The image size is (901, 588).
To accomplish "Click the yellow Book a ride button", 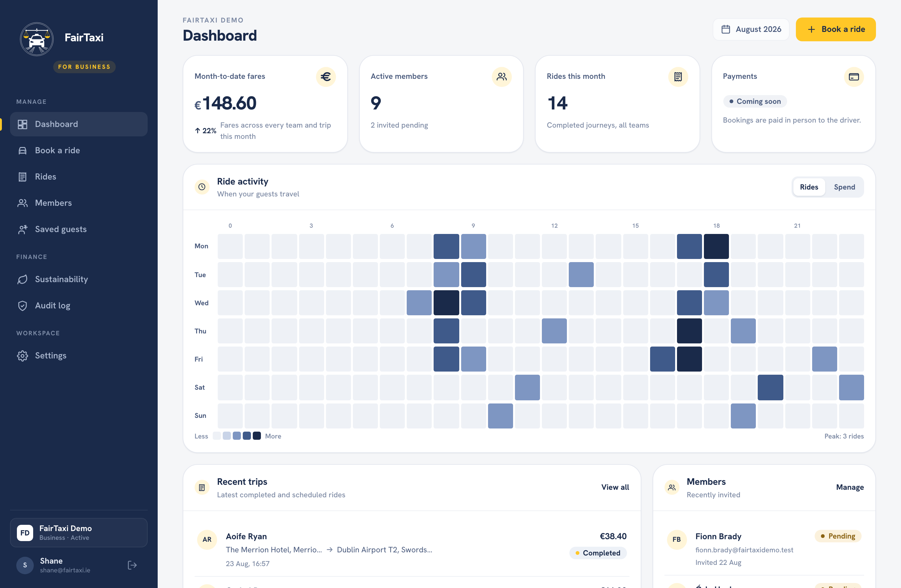I will click(836, 29).
